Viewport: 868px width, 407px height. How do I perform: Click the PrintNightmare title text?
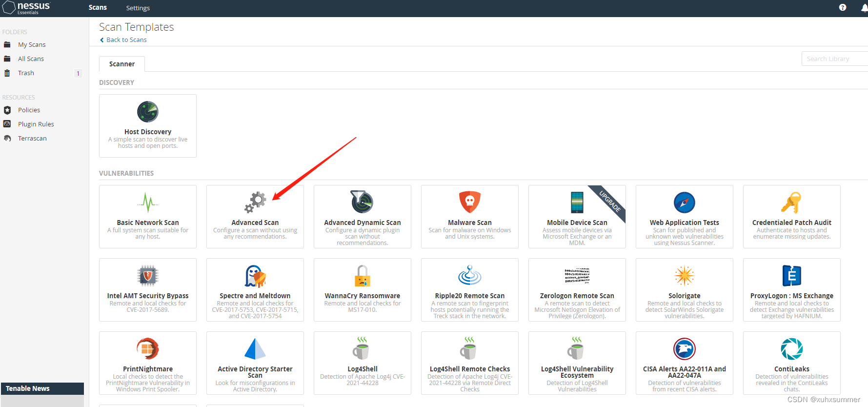[x=148, y=369]
